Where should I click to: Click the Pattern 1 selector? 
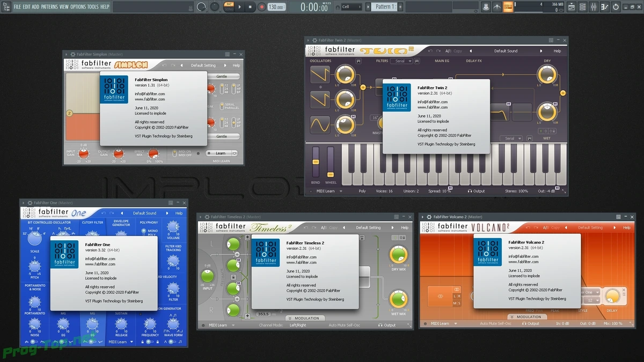coord(383,7)
